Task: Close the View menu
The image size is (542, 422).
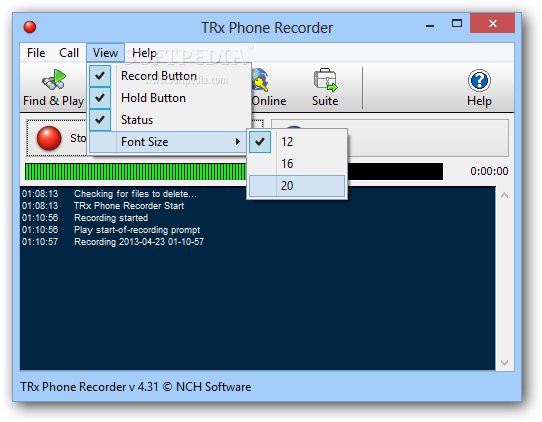Action: point(105,53)
